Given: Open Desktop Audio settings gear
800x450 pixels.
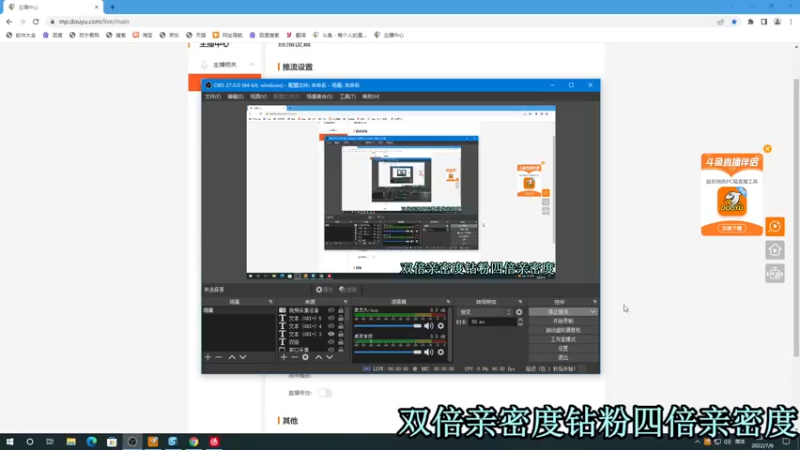Looking at the screenshot, I should point(441,352).
